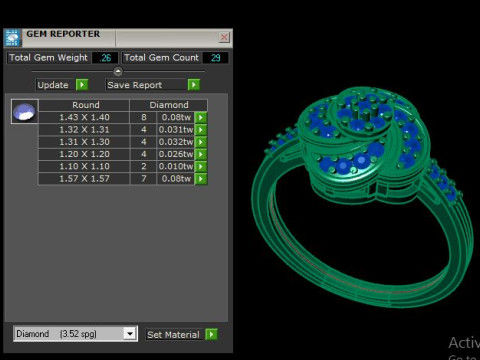This screenshot has width=480, height=360.
Task: Click the green arrow for the 1.32 X 1.31 row
Action: coord(201,130)
